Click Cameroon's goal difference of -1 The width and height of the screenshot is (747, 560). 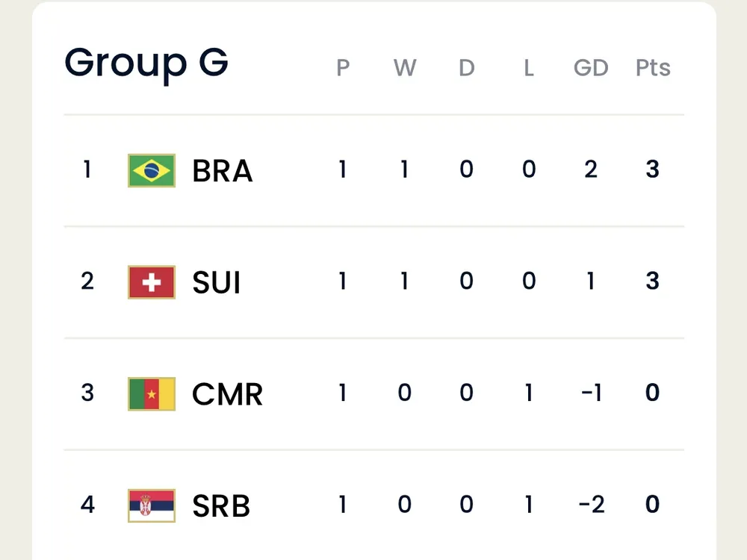(590, 393)
